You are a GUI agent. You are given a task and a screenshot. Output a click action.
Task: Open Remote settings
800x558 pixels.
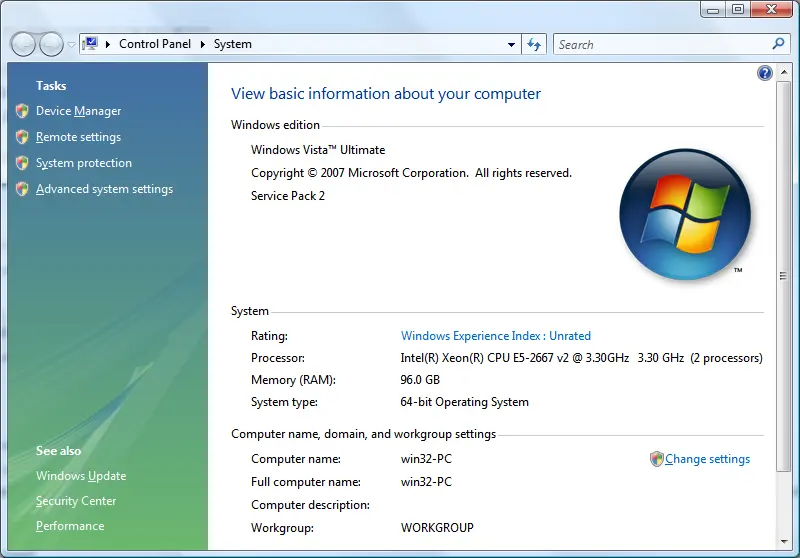tap(79, 137)
